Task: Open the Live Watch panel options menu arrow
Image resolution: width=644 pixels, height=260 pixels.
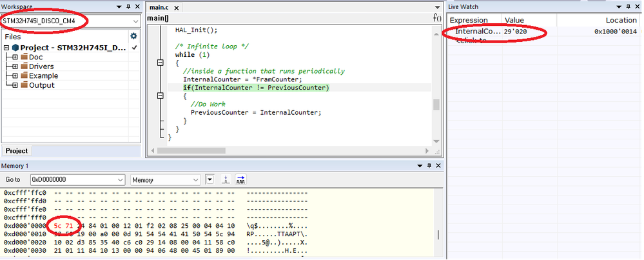Action: point(620,7)
